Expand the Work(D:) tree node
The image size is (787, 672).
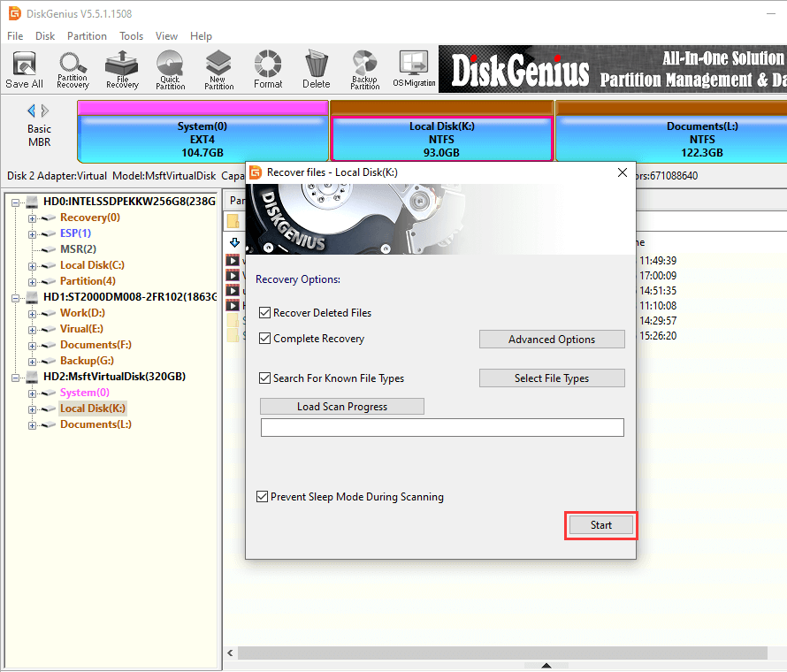[x=33, y=313]
